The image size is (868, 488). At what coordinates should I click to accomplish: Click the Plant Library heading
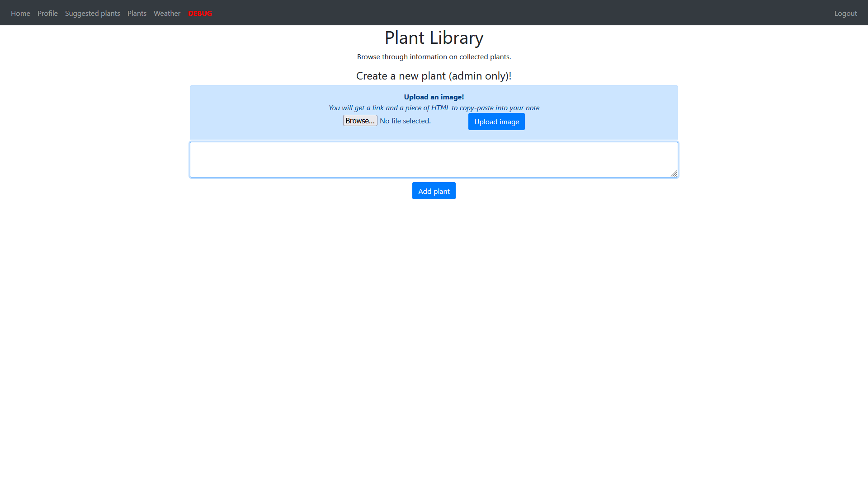click(x=434, y=38)
